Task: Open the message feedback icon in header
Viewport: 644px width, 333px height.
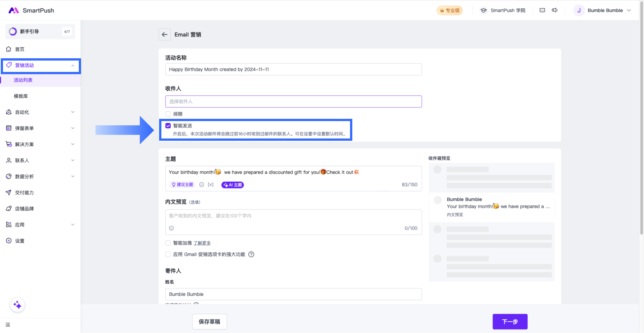Action: [x=542, y=10]
